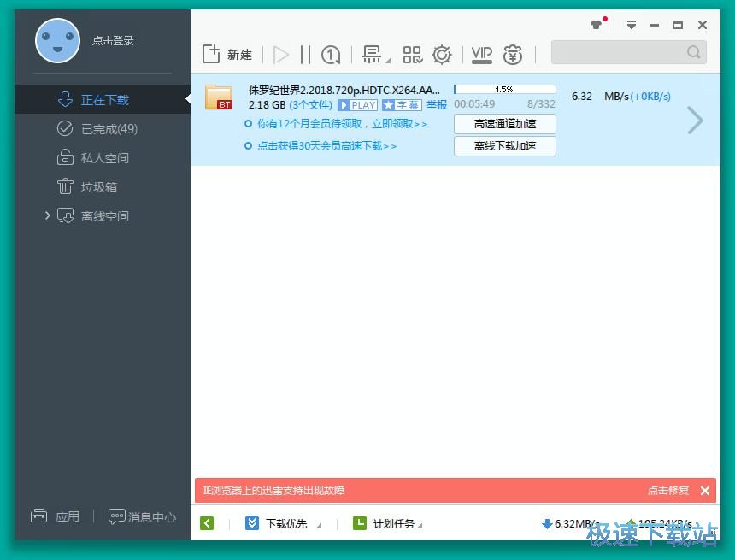Click the start download play icon

click(x=281, y=55)
